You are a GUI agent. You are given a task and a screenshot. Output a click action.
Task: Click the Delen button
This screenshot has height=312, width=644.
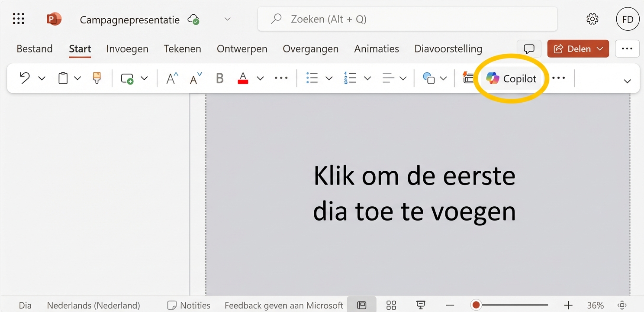[x=578, y=49]
